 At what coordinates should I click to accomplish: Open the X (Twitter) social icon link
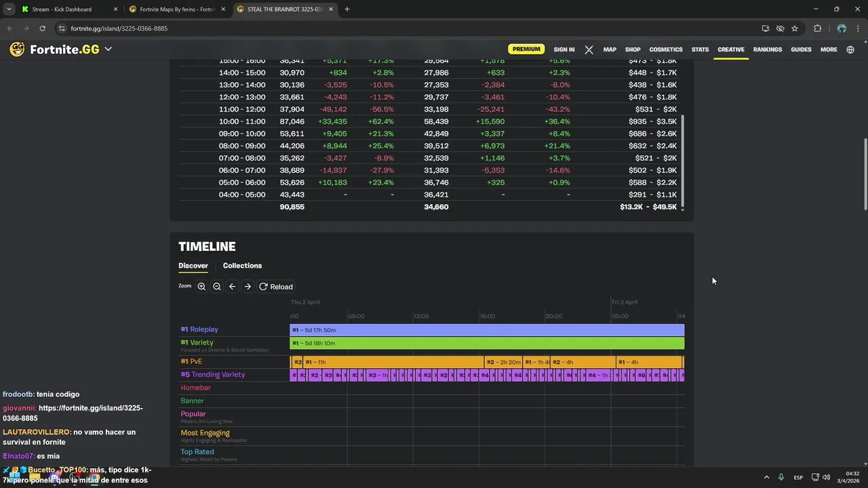pos(589,49)
